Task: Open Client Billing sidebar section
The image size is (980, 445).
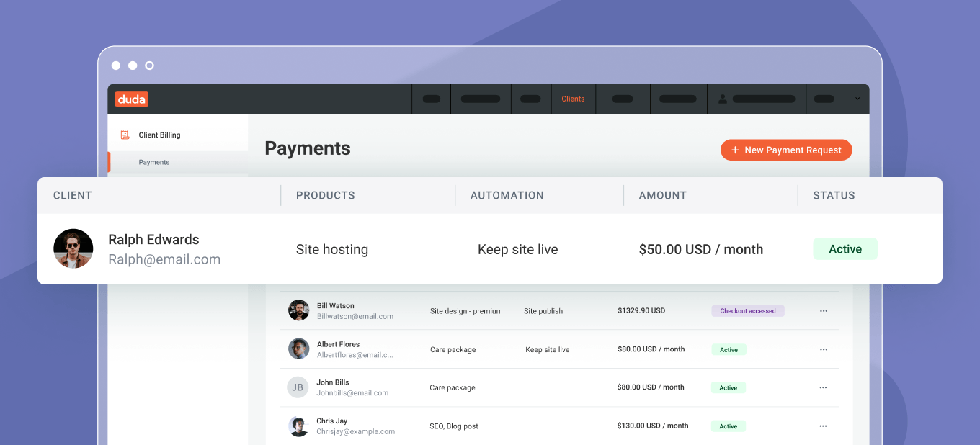Action: (x=159, y=135)
